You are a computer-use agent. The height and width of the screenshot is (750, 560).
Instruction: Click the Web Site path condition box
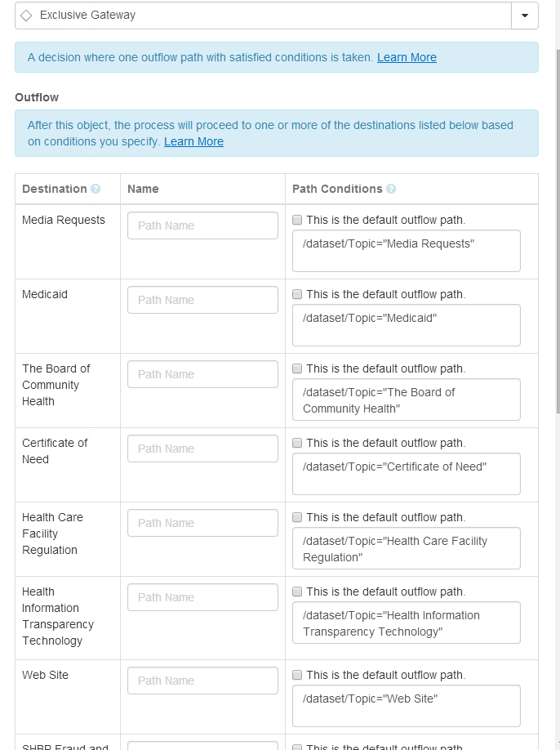[x=406, y=706]
